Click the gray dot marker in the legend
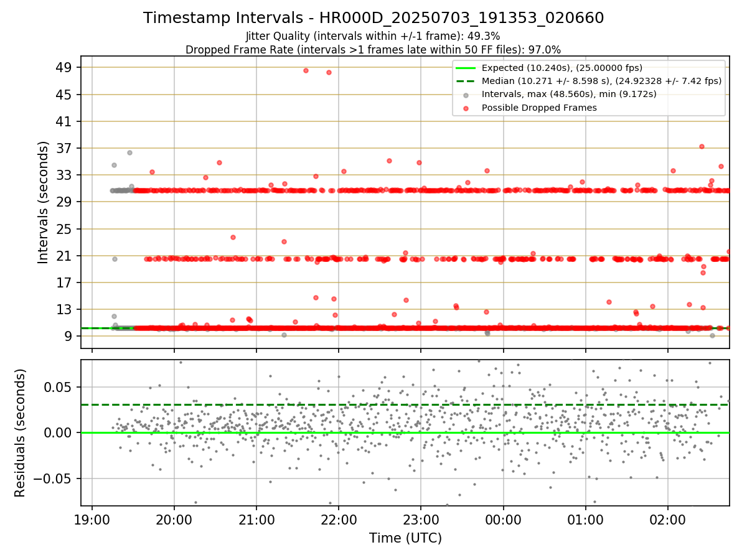This screenshot has height=560, width=747. coord(466,95)
